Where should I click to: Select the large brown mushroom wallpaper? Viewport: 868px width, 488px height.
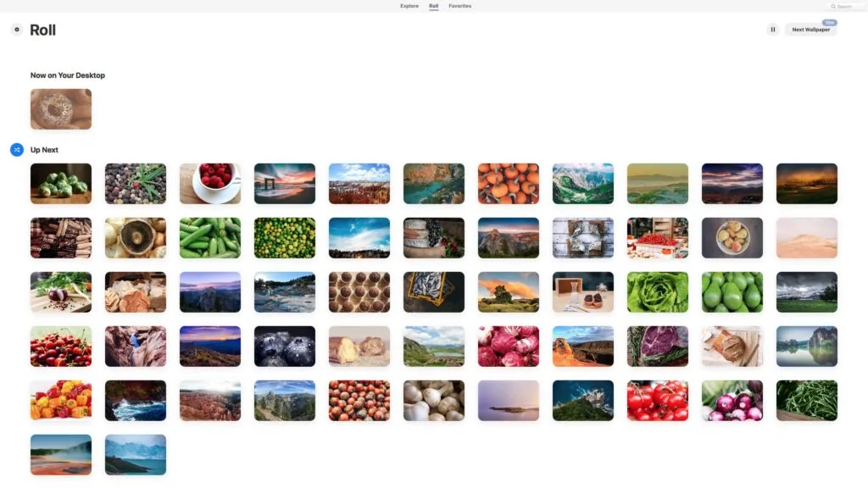[x=136, y=238]
